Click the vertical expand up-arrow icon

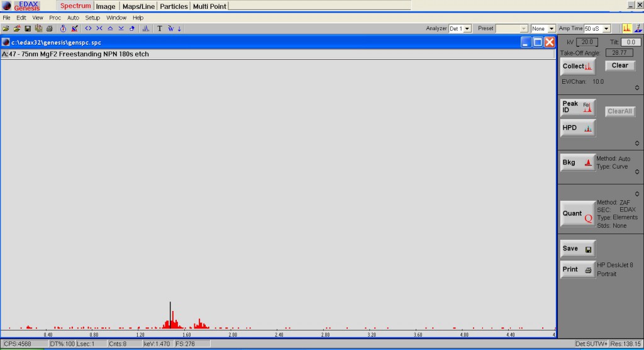coord(110,29)
